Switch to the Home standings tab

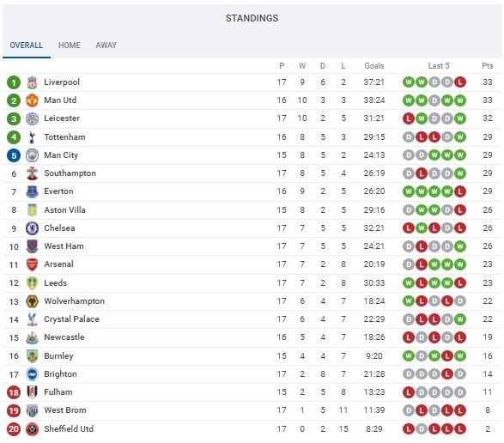click(x=70, y=45)
